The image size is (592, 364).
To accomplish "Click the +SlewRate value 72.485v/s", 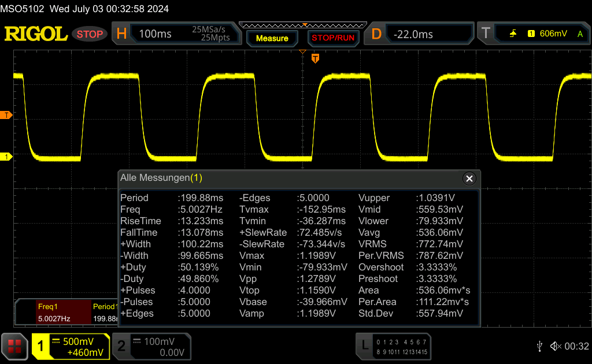I will pyautogui.click(x=320, y=232).
